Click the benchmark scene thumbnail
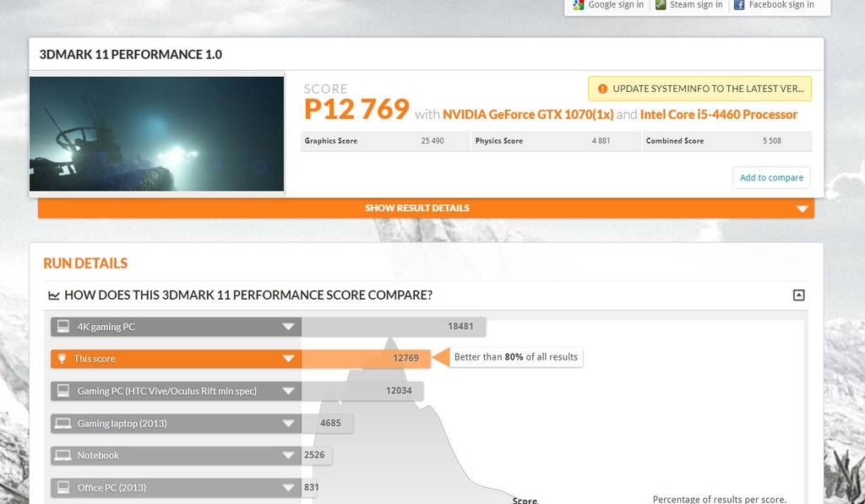Screen dimensions: 865x504 pyautogui.click(x=156, y=134)
